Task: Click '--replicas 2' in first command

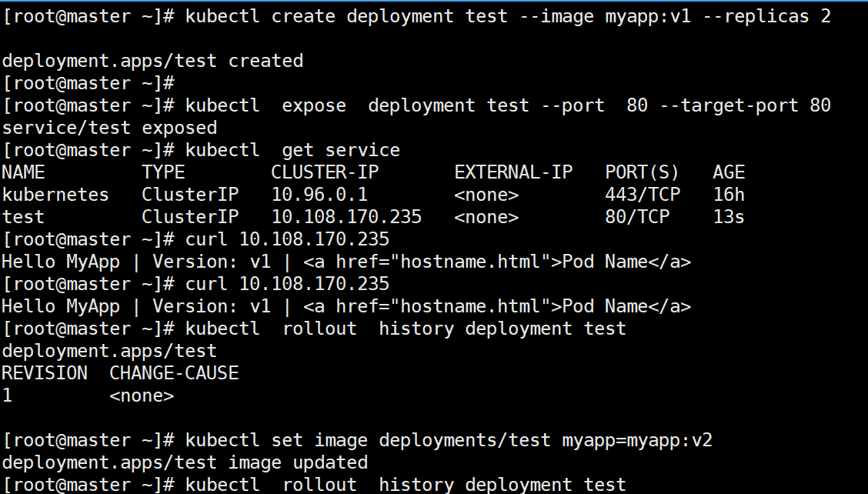Action: point(766,16)
